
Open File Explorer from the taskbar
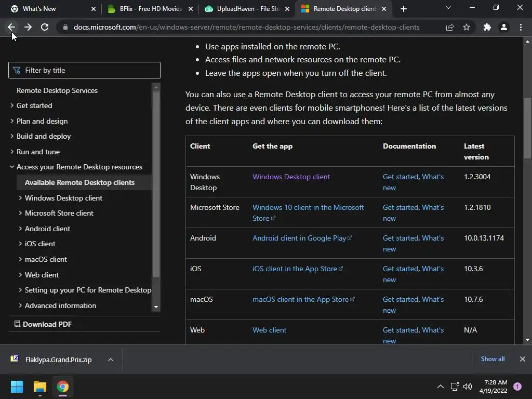pyautogui.click(x=39, y=387)
